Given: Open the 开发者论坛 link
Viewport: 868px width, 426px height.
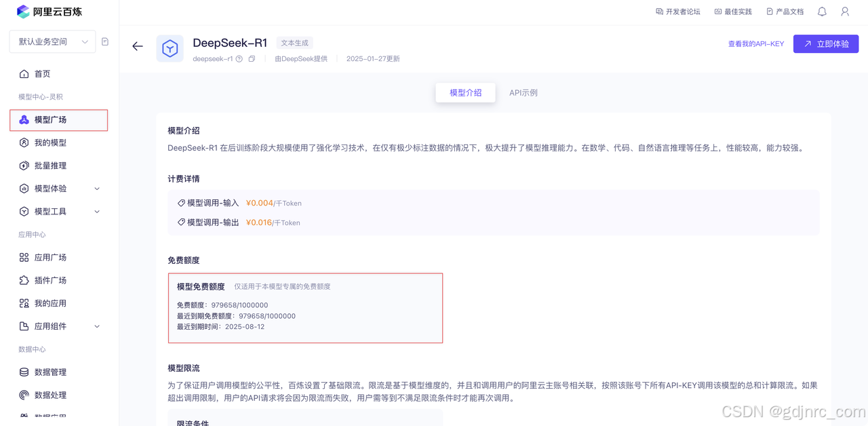Looking at the screenshot, I should pyautogui.click(x=678, y=12).
